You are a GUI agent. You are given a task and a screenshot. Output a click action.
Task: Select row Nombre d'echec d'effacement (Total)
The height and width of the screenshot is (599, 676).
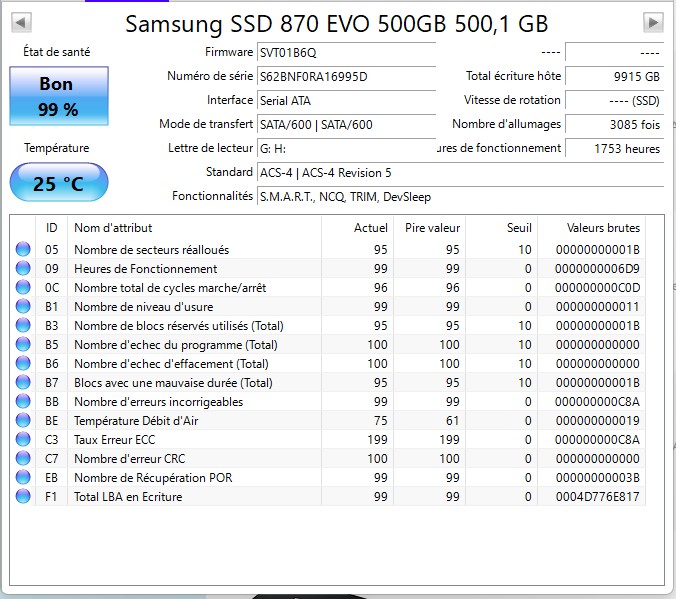point(328,363)
